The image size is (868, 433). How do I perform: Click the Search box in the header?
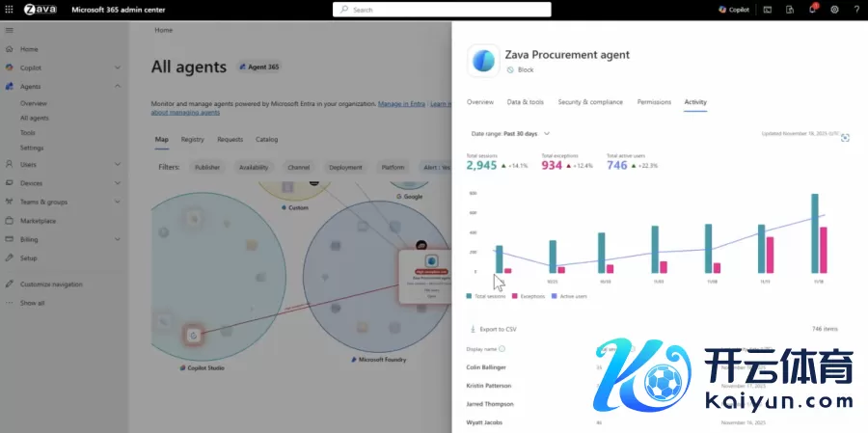[442, 10]
